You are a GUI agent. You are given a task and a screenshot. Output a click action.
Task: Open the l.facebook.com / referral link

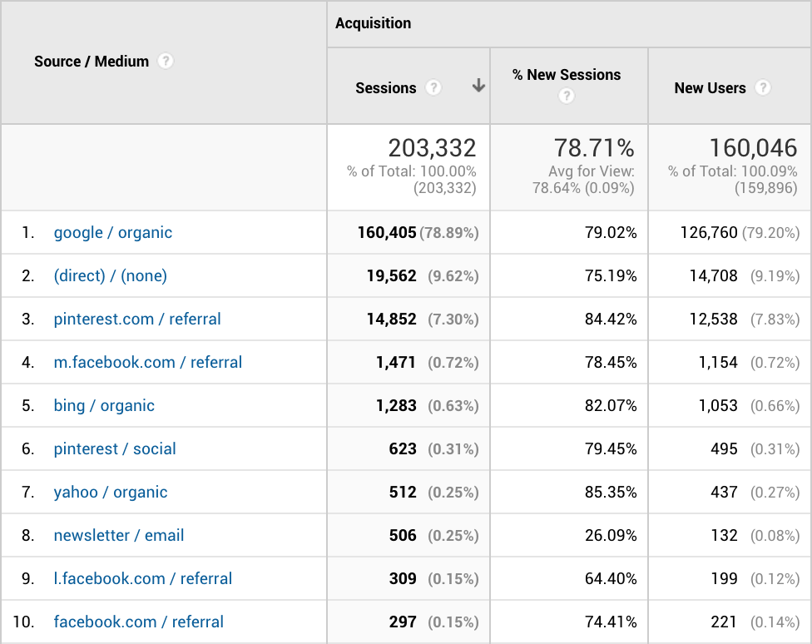[143, 578]
